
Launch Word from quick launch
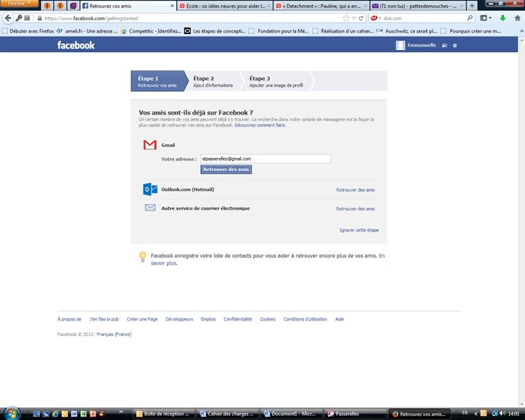pyautogui.click(x=74, y=414)
